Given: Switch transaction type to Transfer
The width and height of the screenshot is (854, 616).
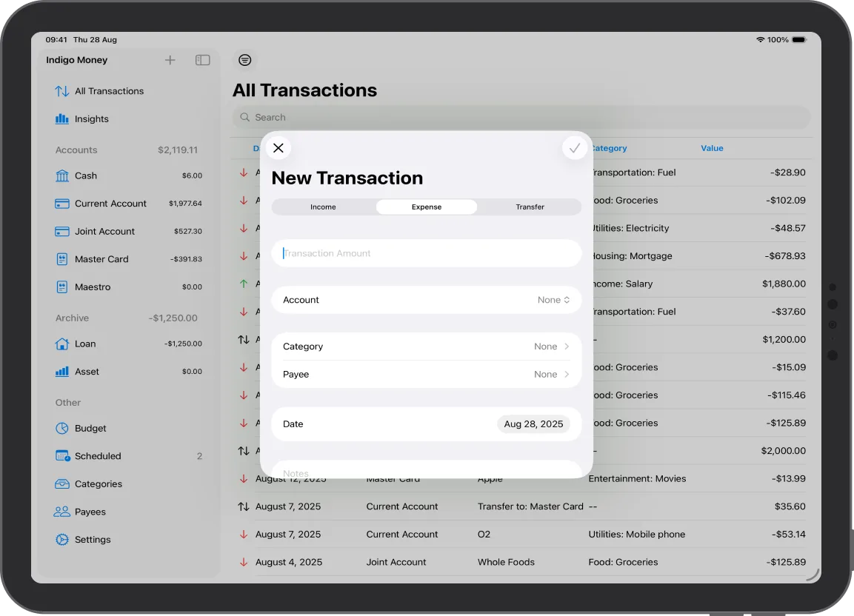Looking at the screenshot, I should (x=530, y=207).
